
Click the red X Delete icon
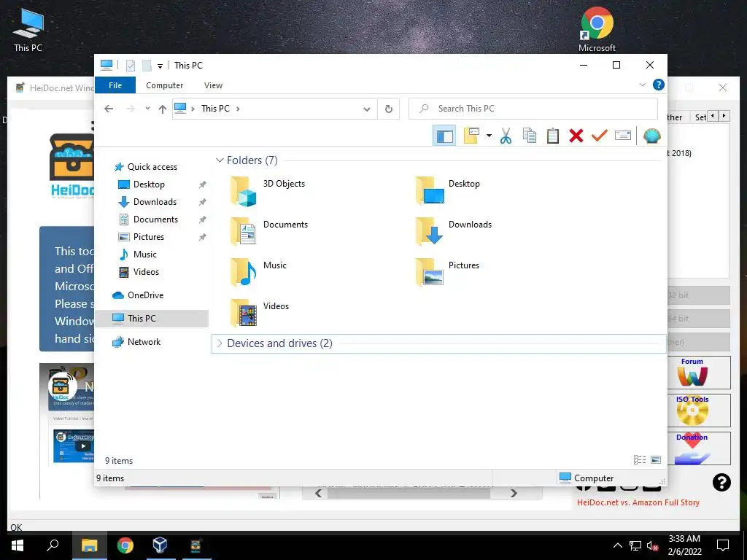click(576, 136)
